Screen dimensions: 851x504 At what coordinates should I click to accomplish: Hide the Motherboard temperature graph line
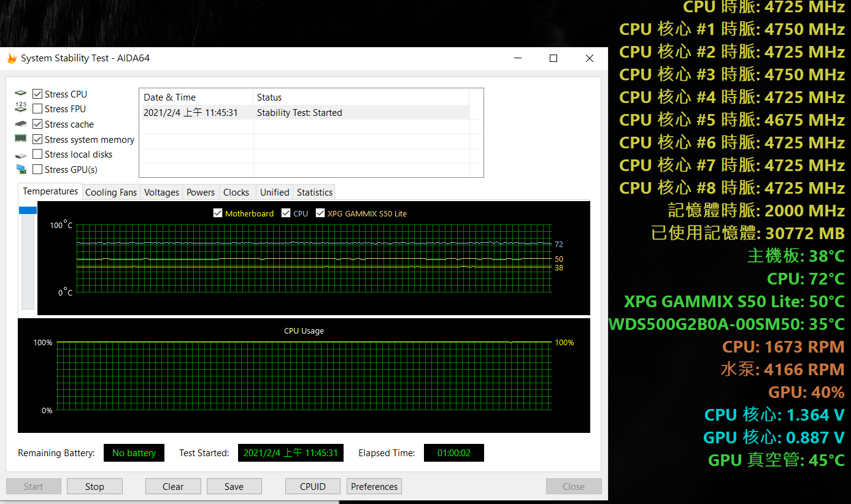[217, 213]
